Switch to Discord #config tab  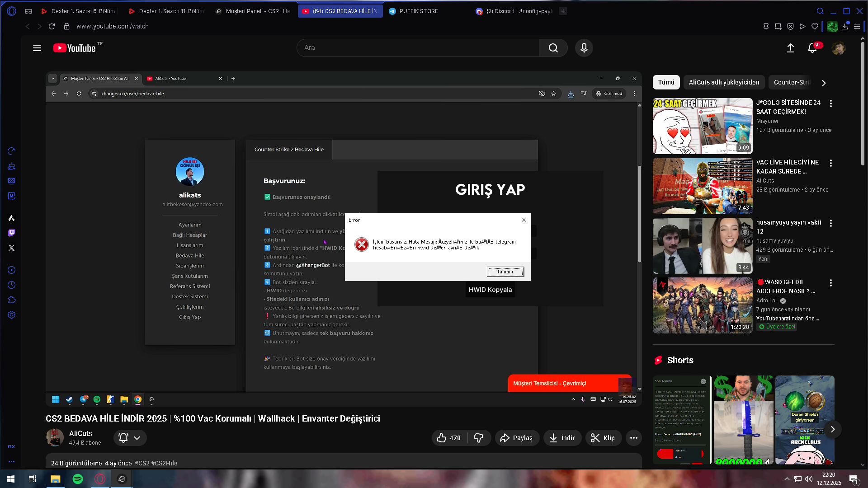pyautogui.click(x=514, y=11)
